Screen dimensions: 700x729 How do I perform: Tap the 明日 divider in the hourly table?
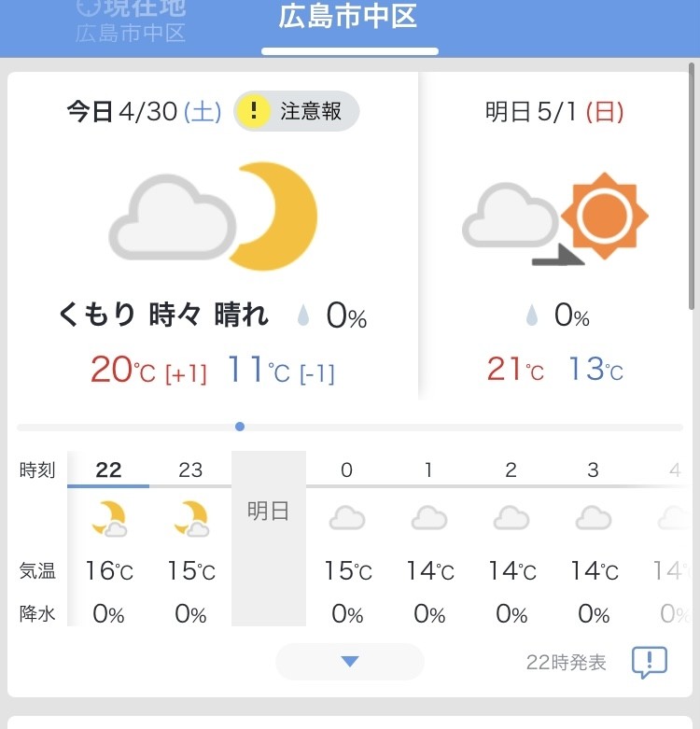[x=268, y=512]
